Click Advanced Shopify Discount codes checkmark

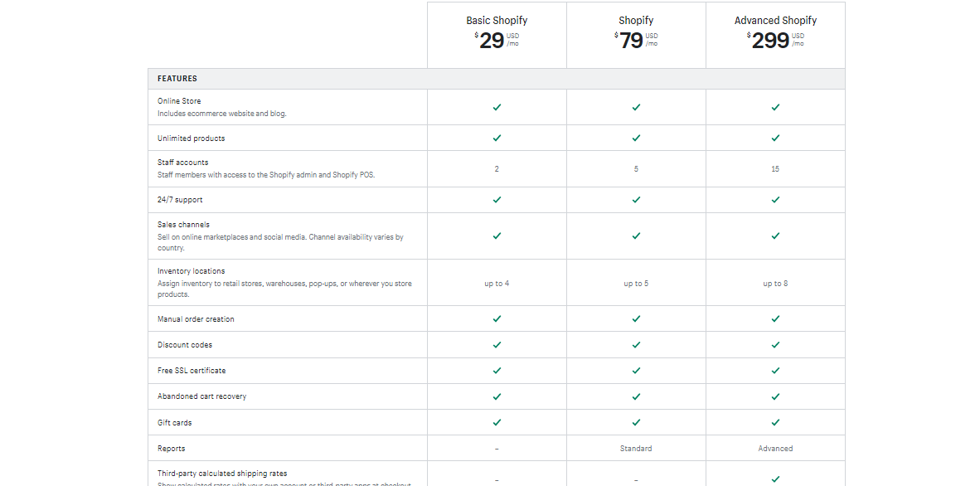(775, 345)
